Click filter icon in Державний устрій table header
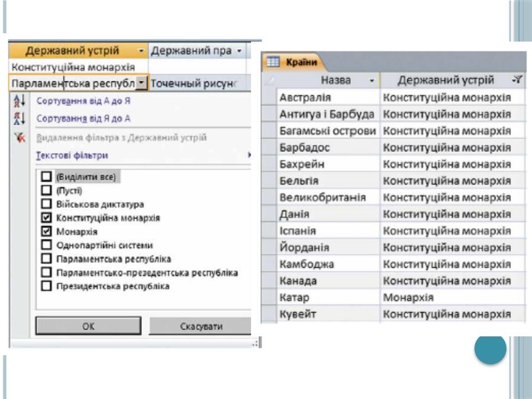This screenshot has height=399, width=532. pyautogui.click(x=517, y=80)
